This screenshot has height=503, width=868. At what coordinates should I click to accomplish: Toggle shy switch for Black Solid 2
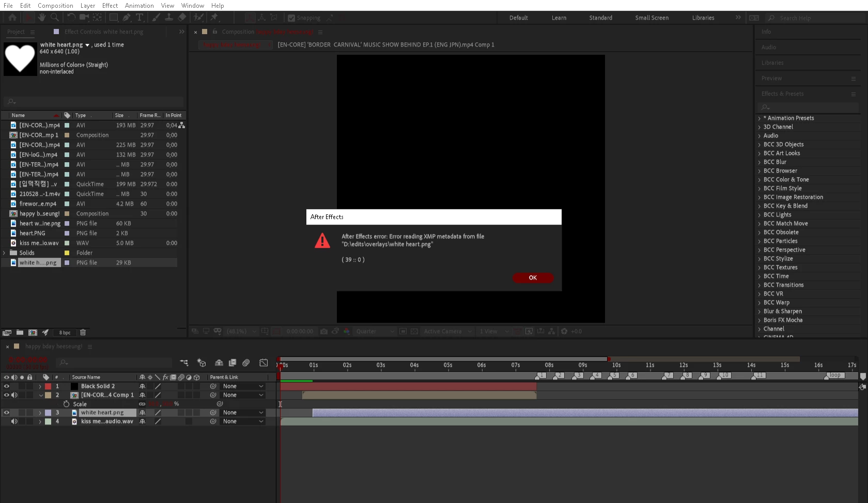coord(142,386)
